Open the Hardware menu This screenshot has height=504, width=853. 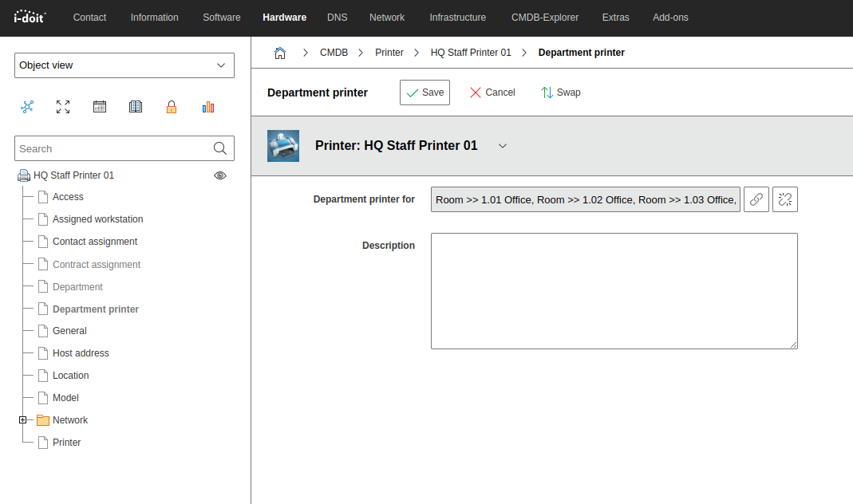coord(284,18)
